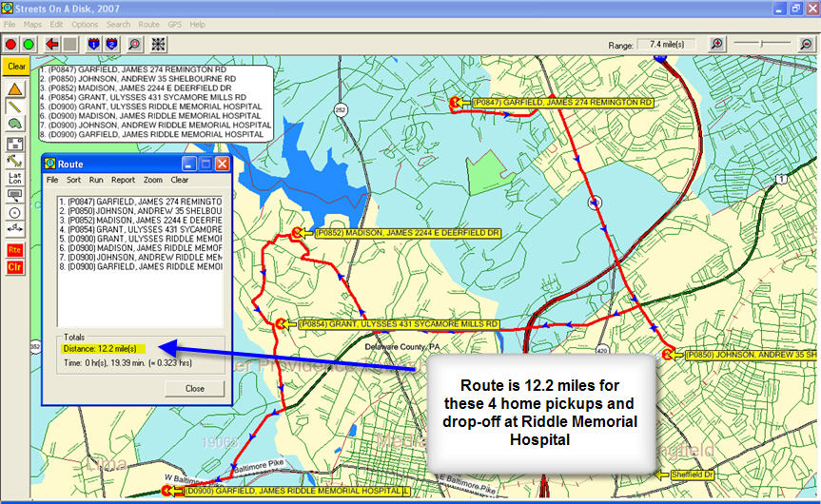Click the P0847 GARFIELD map label
Image resolution: width=821 pixels, height=504 pixels.
[563, 103]
